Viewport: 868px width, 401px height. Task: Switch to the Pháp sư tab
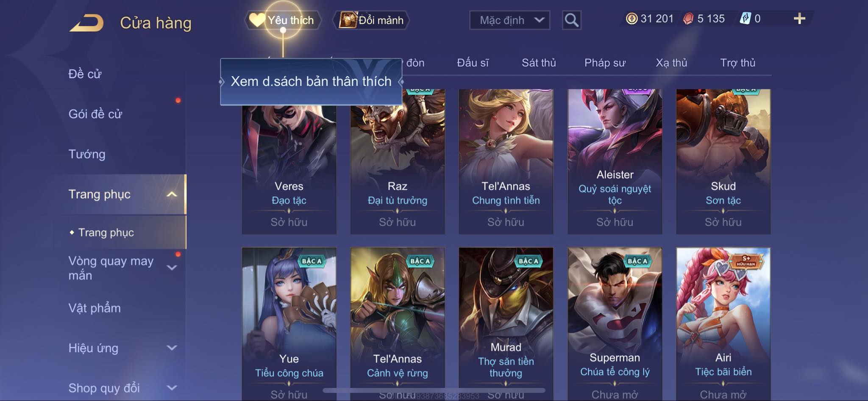tap(605, 63)
